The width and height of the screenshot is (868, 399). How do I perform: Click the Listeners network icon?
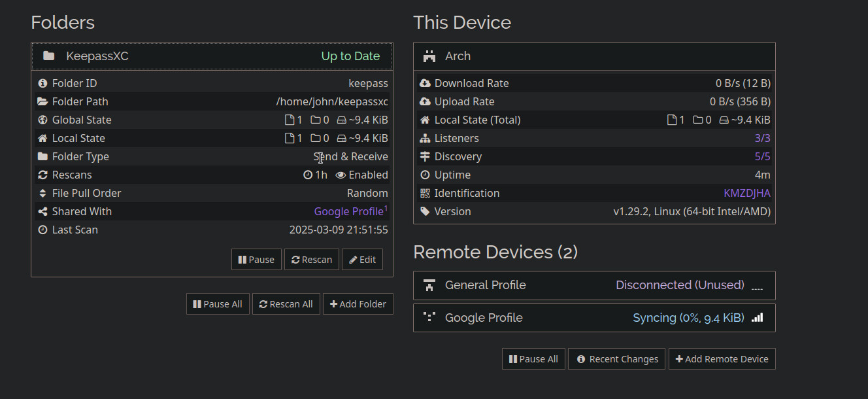[425, 139]
